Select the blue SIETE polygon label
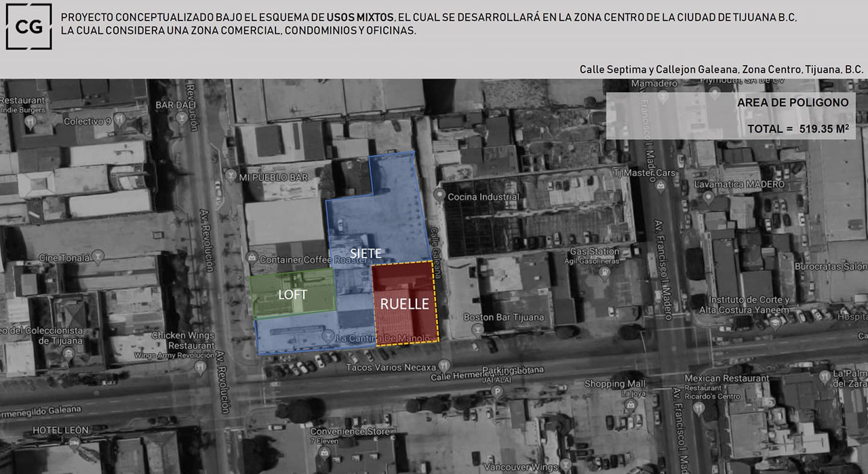This screenshot has width=868, height=474. point(366,254)
